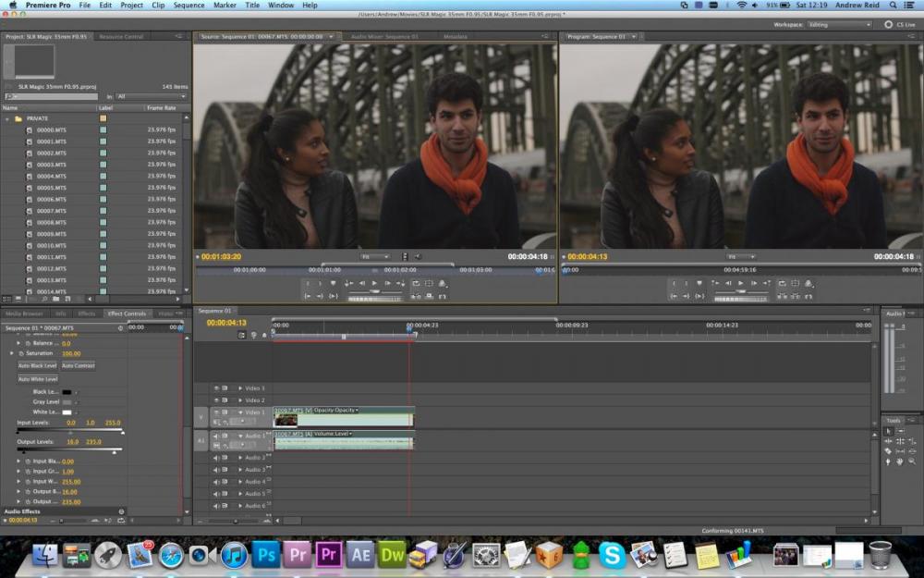Play the Program monitor sequence
This screenshot has width=924, height=578.
tap(740, 283)
